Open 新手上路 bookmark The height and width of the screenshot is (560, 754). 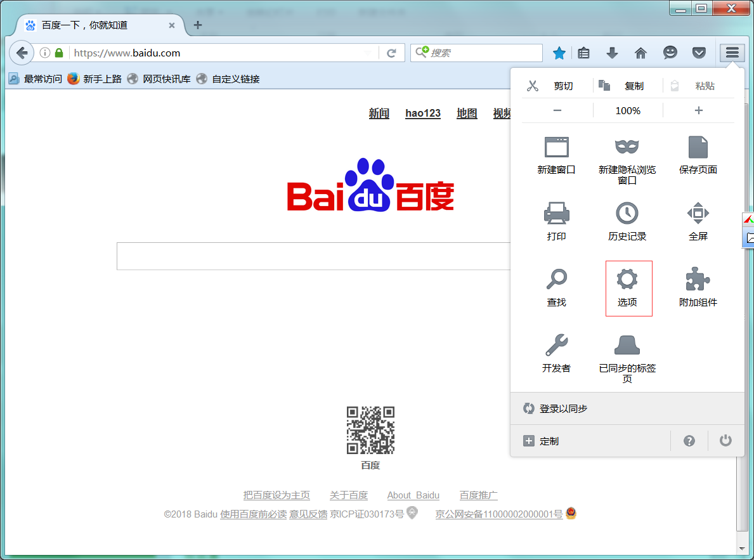pyautogui.click(x=94, y=79)
